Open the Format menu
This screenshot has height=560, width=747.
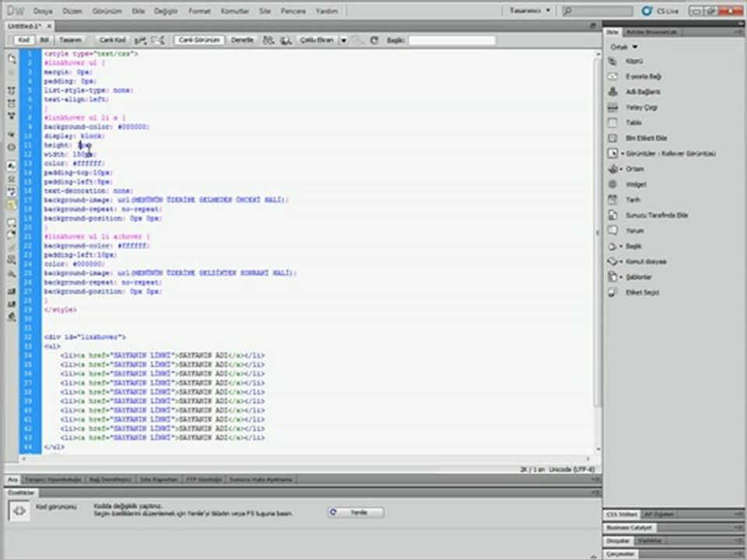click(x=199, y=11)
